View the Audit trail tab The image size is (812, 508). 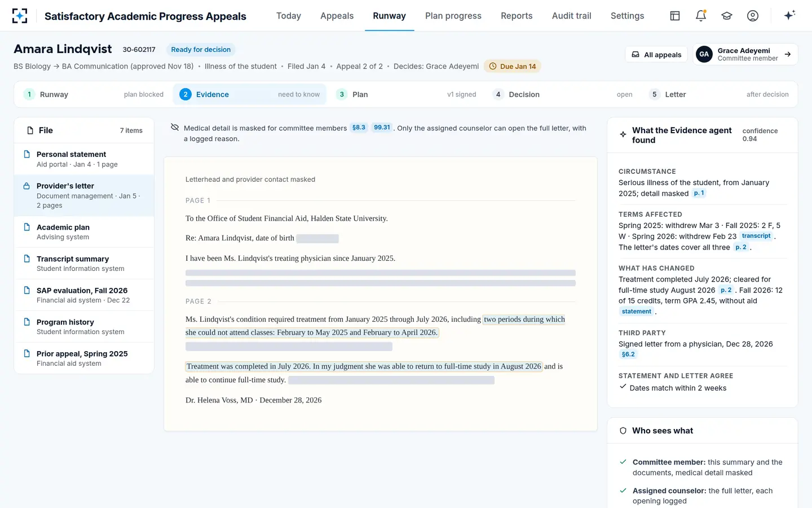[572, 16]
